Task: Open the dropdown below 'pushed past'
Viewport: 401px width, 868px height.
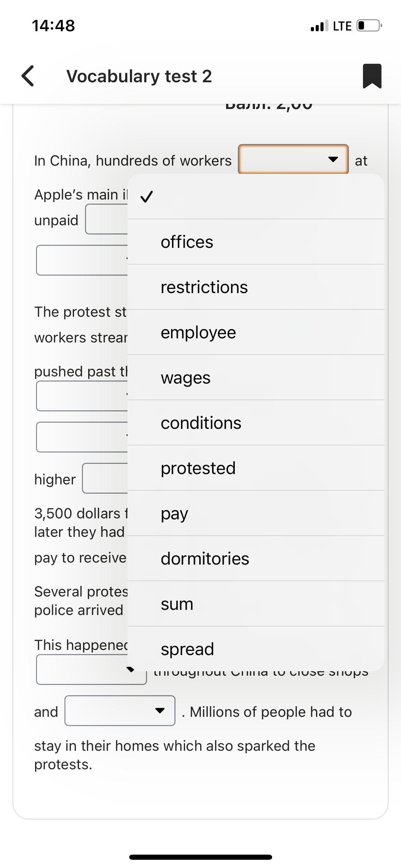Action: (82, 396)
